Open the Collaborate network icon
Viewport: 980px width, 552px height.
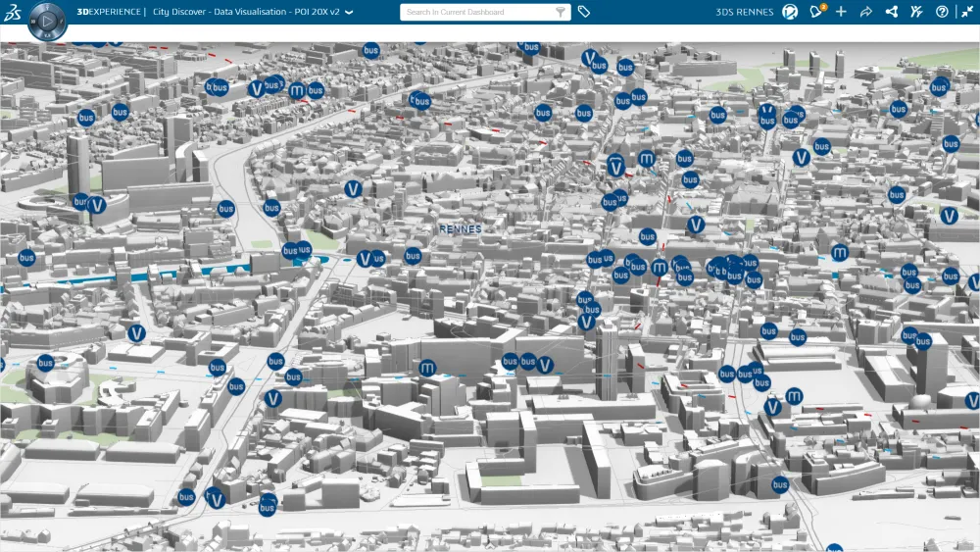tap(891, 12)
